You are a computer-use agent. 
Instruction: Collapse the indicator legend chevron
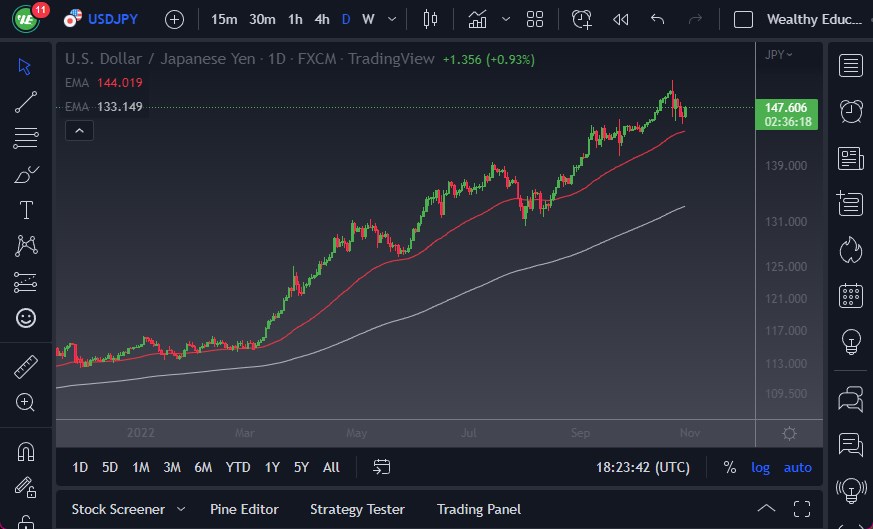pyautogui.click(x=79, y=130)
